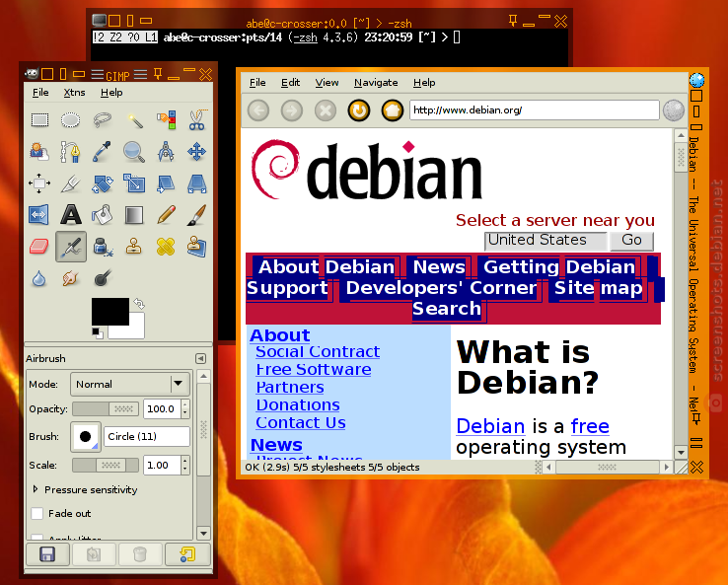Viewport: 728px width, 585px height.
Task: Click the browser URL address field
Action: (535, 110)
